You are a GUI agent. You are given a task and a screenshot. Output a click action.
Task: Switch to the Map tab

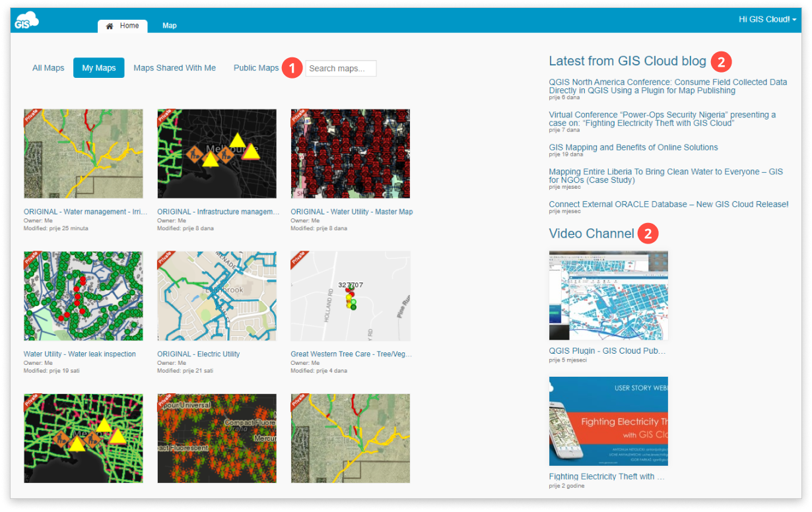point(169,25)
